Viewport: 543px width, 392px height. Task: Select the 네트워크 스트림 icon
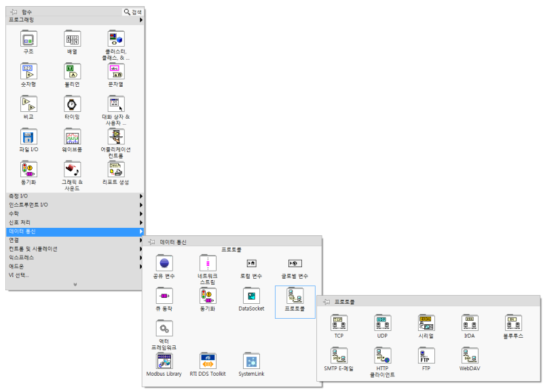208,263
